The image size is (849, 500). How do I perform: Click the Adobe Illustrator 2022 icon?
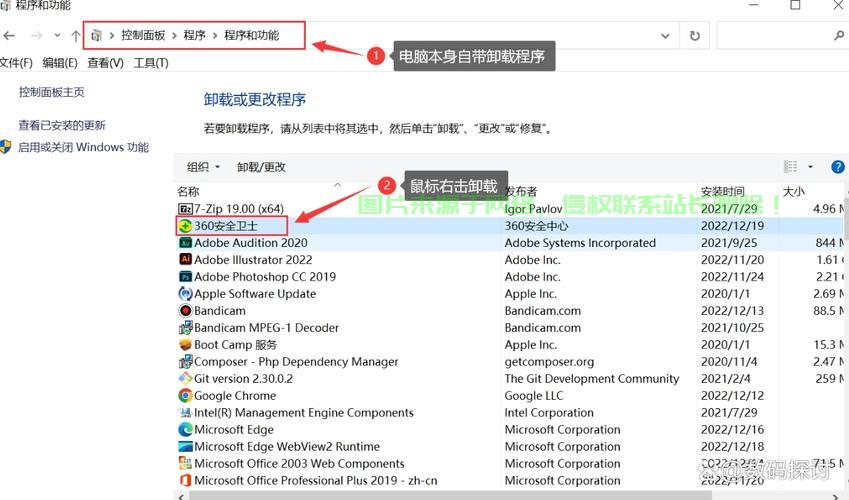(185, 259)
